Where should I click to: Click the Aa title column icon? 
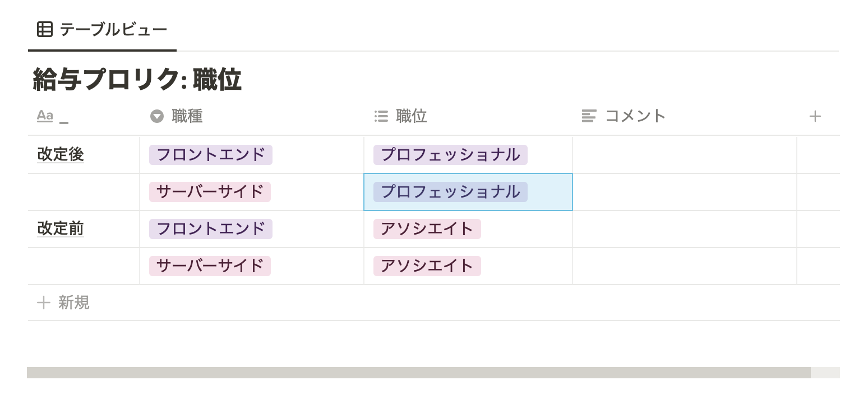45,116
